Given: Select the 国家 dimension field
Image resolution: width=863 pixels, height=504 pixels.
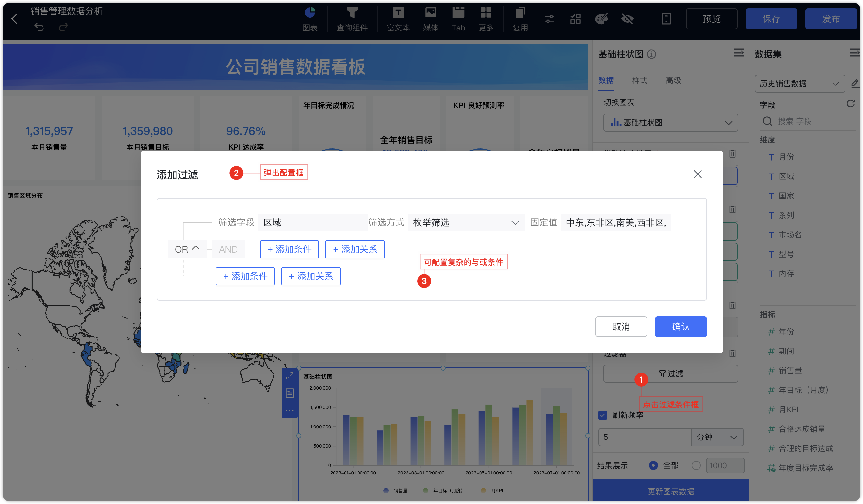Looking at the screenshot, I should [x=786, y=196].
